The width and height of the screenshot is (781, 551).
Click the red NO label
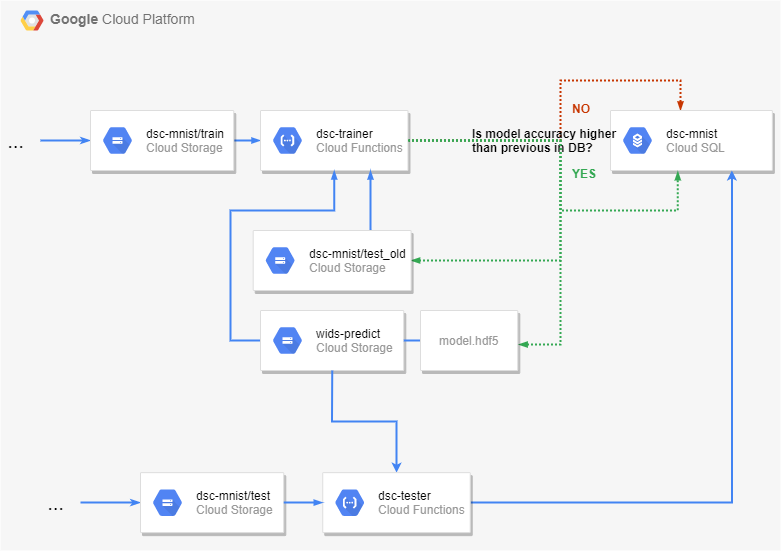(x=581, y=109)
